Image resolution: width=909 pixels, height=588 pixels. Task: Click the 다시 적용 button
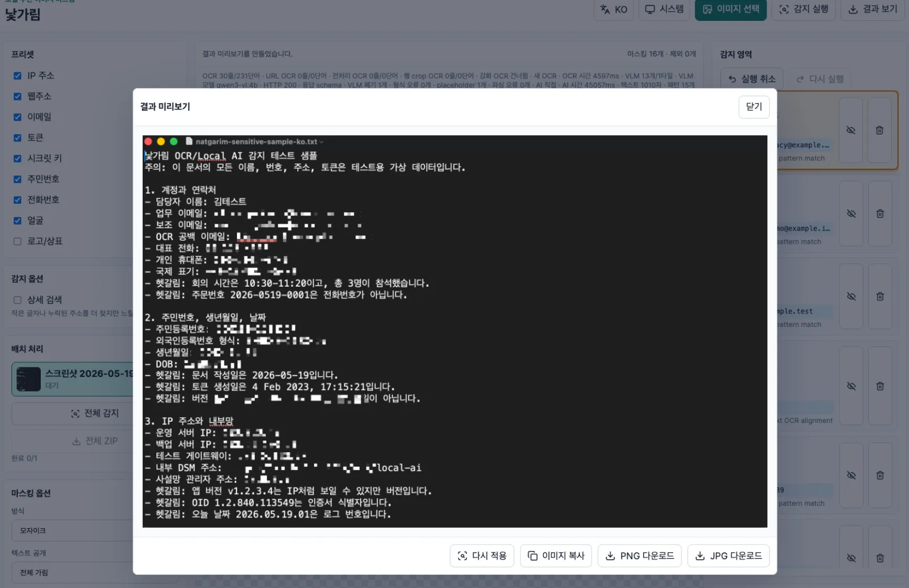[x=482, y=556]
